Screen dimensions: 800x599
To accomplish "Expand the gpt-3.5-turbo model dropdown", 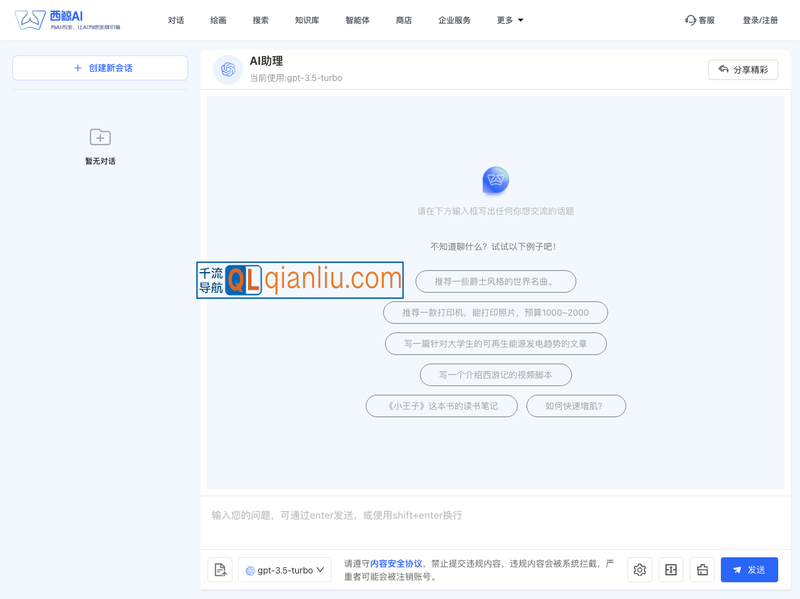I will [285, 570].
